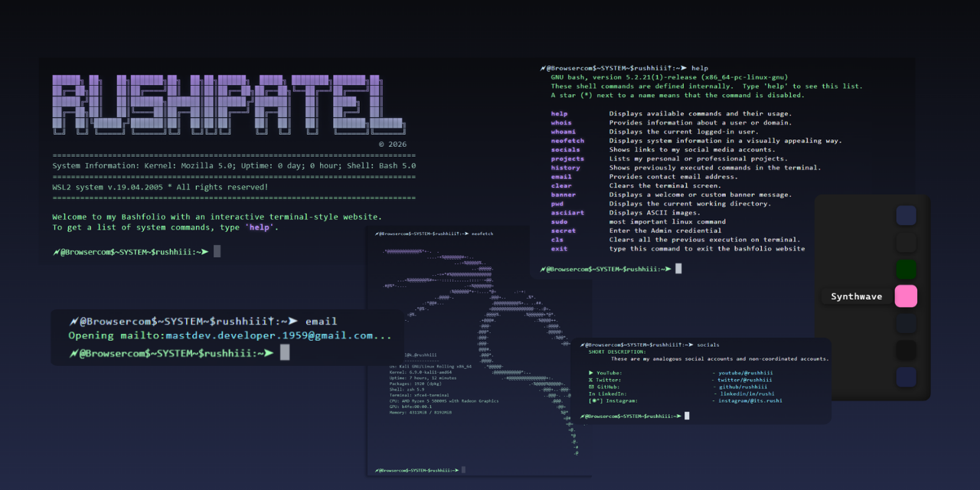Image resolution: width=980 pixels, height=490 pixels.
Task: Click 'cls' in the help command list
Action: (557, 240)
